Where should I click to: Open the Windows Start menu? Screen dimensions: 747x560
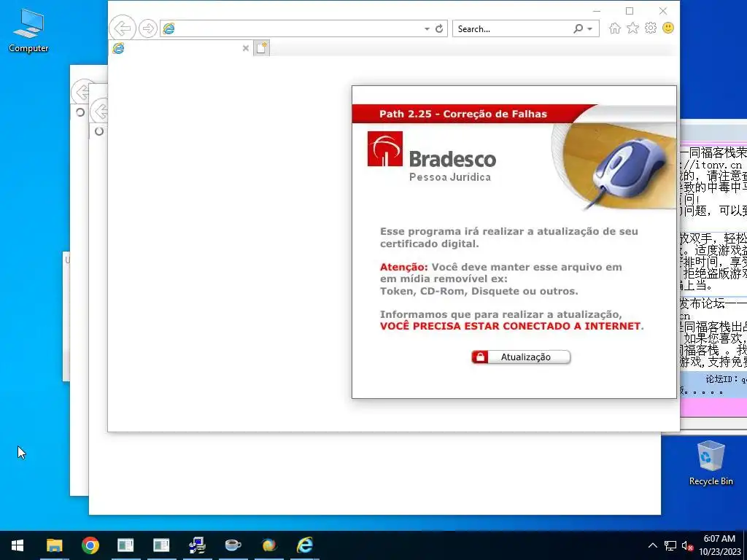(x=18, y=545)
